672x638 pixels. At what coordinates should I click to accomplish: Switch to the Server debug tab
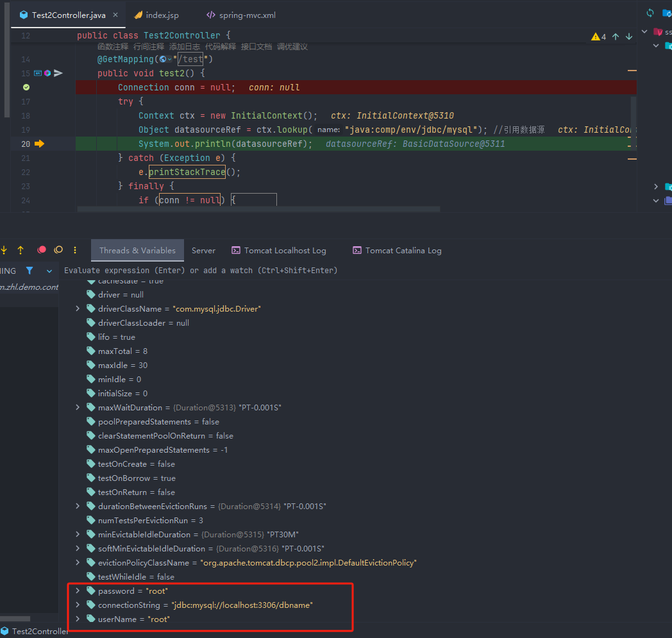point(203,250)
